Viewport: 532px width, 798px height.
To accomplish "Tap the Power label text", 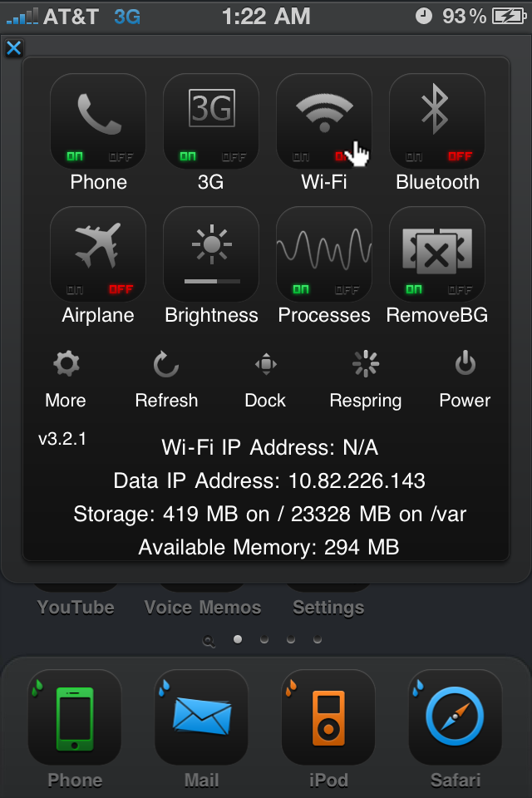I will pos(465,401).
